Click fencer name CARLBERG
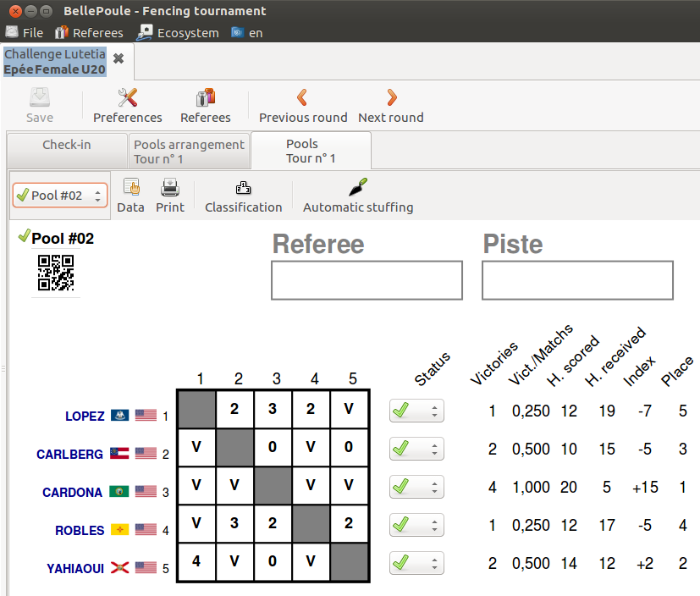The image size is (700, 596). pyautogui.click(x=69, y=454)
